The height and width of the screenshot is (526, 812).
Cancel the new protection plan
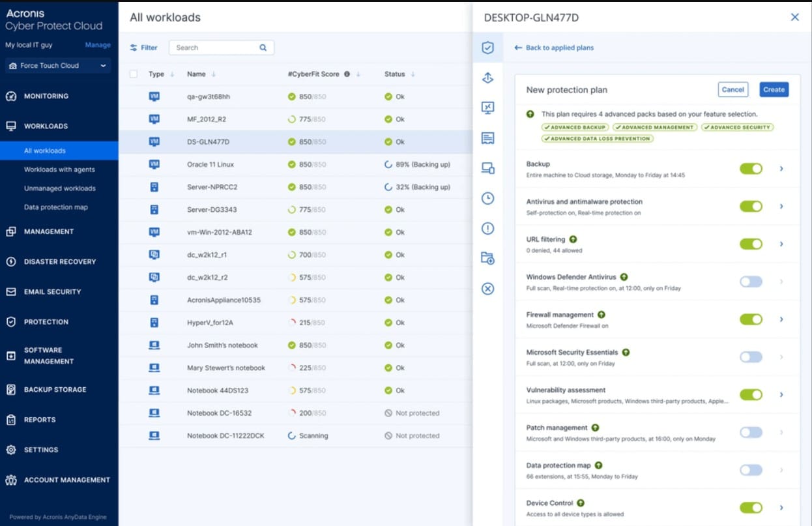[732, 90]
